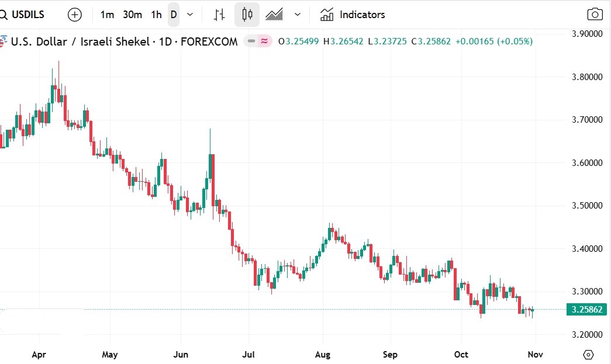
Task: Toggle the market status pill in legend
Action: pyautogui.click(x=251, y=41)
